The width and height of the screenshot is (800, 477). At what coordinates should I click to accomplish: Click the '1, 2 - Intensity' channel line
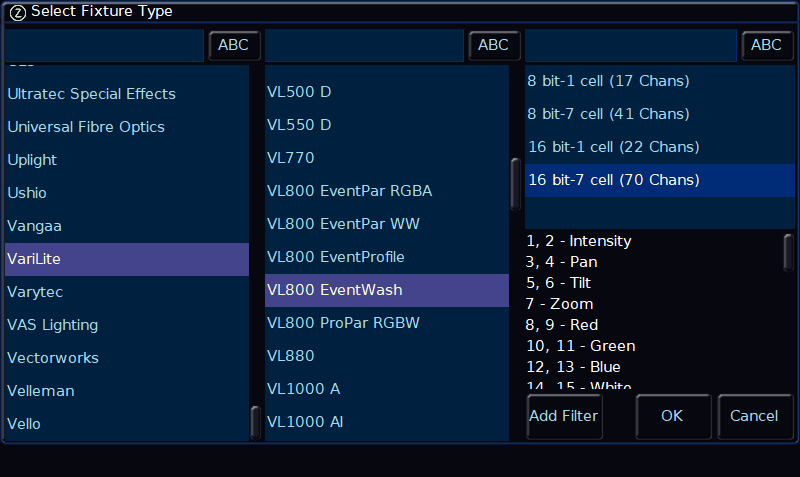(579, 241)
